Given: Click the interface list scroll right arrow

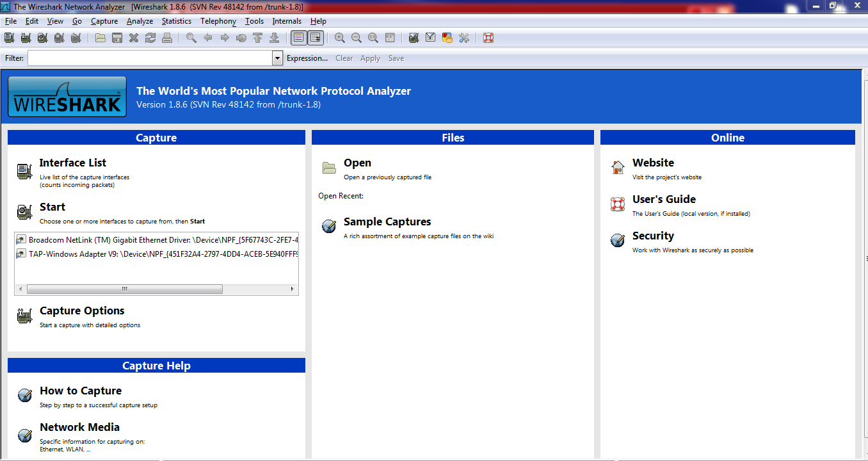Looking at the screenshot, I should click(x=293, y=289).
